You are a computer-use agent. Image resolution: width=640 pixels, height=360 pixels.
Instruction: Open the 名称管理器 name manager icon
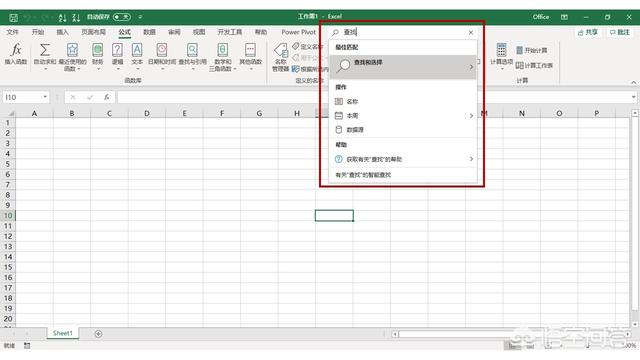click(281, 51)
